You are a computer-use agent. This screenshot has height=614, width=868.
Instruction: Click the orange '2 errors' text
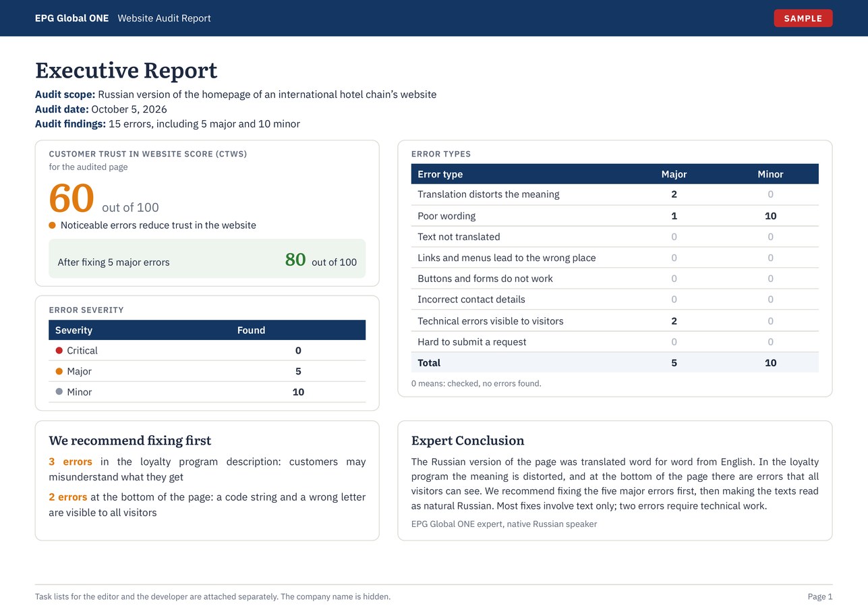click(x=67, y=497)
